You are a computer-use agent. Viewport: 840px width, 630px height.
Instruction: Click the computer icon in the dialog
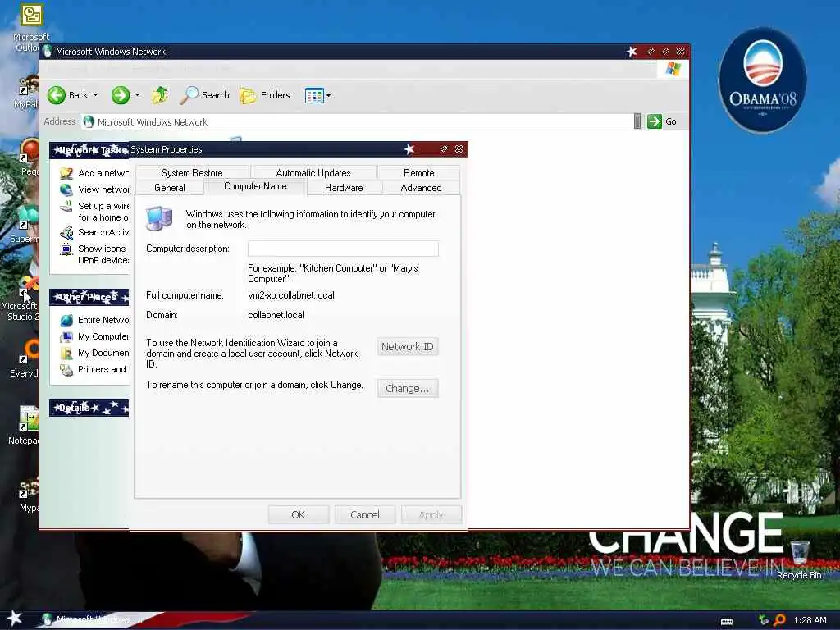[159, 218]
